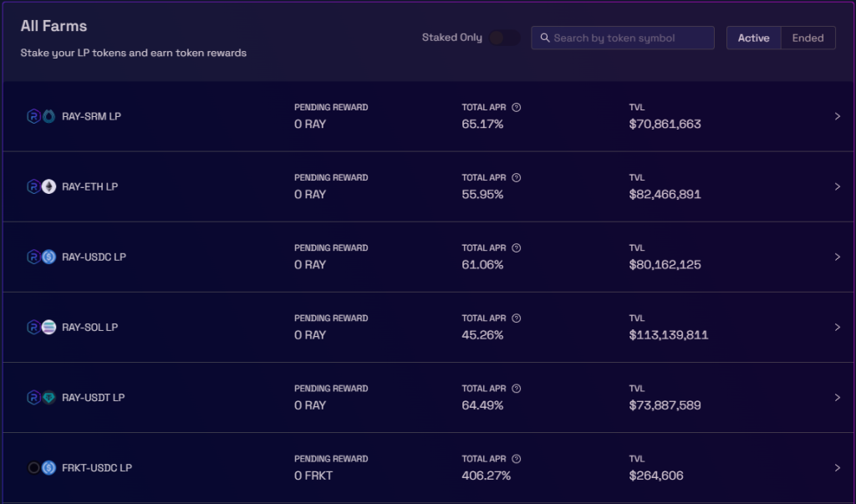
Task: Switch to the Ended farms tab
Action: [x=808, y=38]
